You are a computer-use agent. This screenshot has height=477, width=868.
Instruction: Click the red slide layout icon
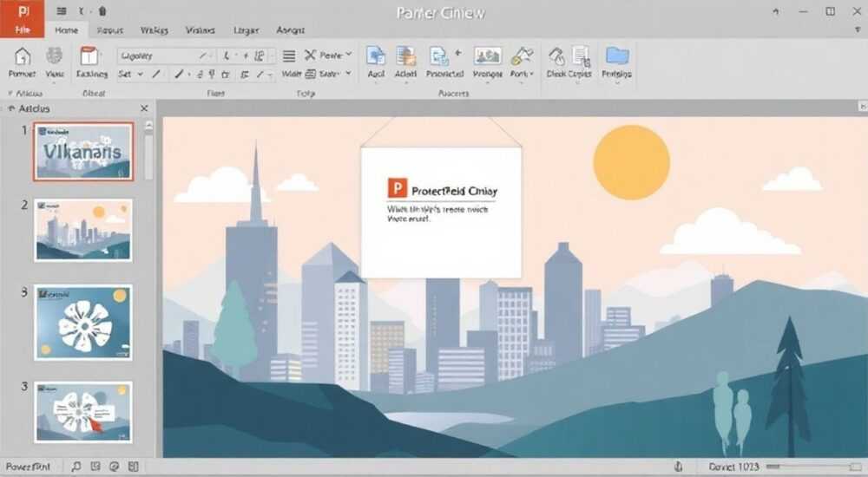(x=89, y=56)
